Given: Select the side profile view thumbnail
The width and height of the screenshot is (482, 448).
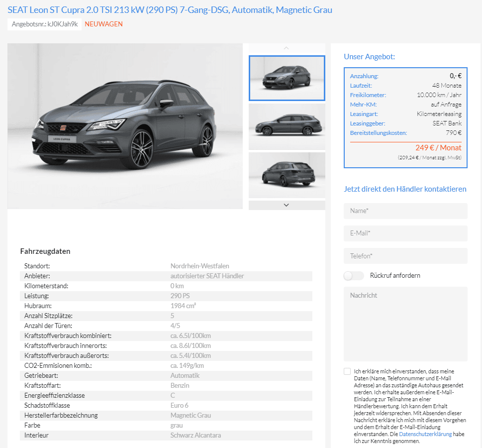Looking at the screenshot, I should tap(287, 126).
